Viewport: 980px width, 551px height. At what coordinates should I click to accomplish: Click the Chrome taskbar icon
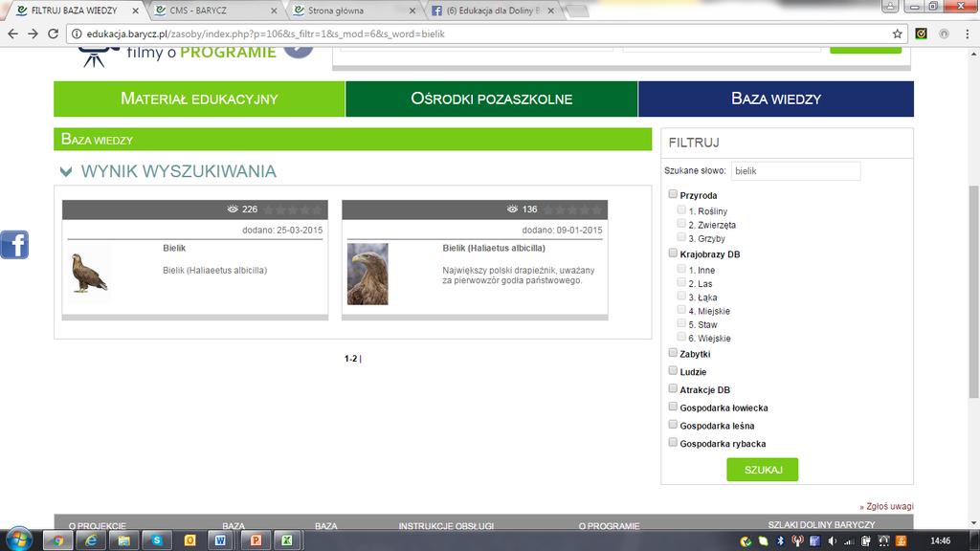tap(58, 540)
